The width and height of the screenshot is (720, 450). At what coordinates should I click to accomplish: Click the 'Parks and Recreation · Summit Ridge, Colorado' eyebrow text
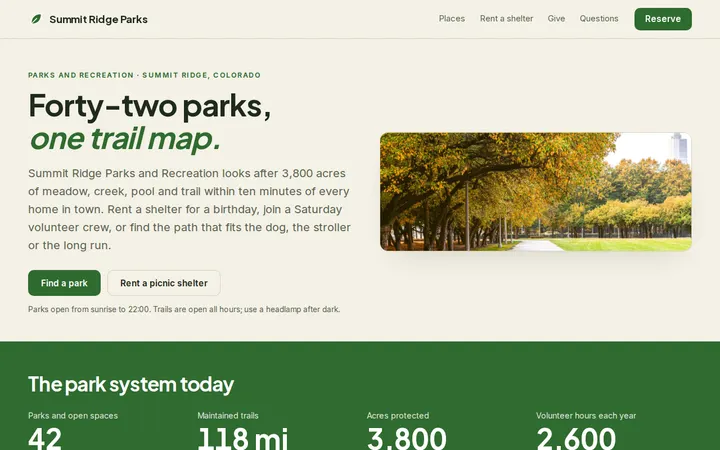tap(144, 75)
